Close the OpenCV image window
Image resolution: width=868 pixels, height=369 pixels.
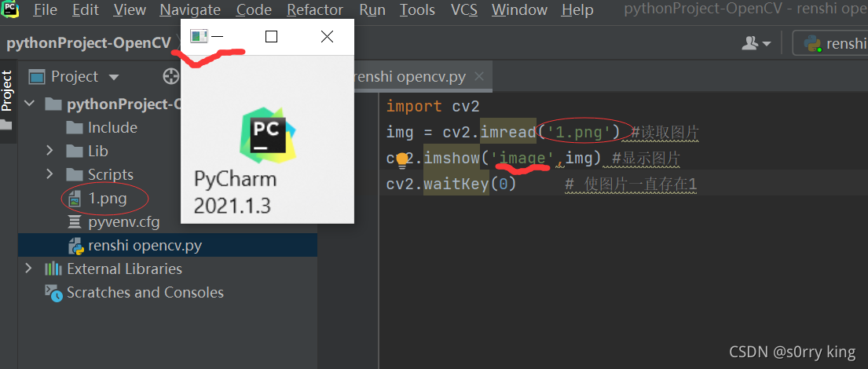click(327, 37)
